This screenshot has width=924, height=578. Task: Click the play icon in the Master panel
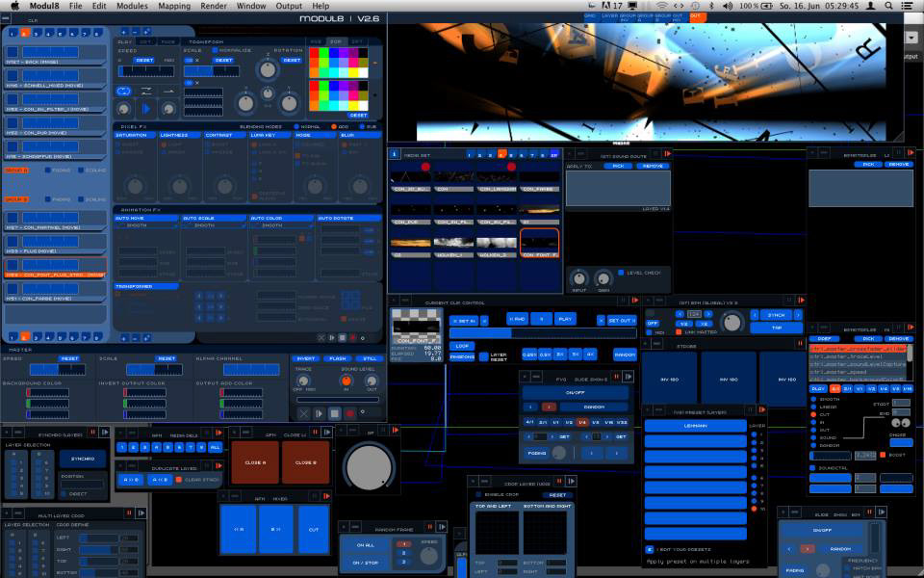tap(319, 413)
